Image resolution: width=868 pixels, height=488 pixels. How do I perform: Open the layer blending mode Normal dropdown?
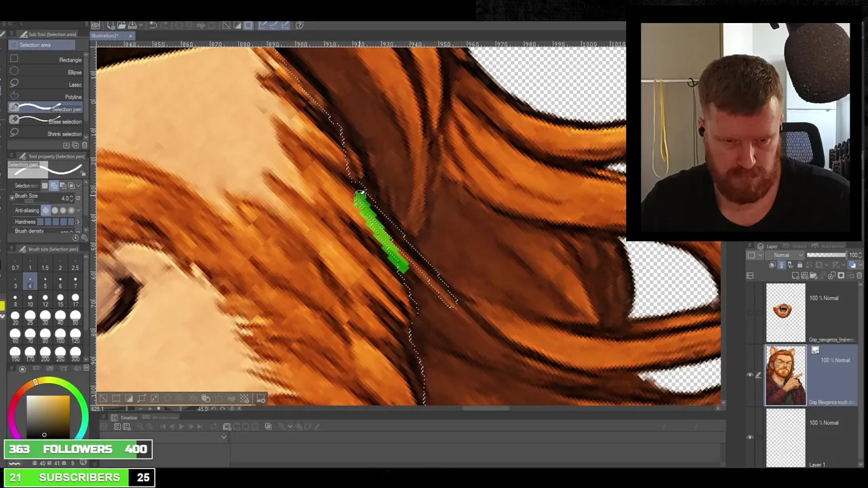coord(785,256)
